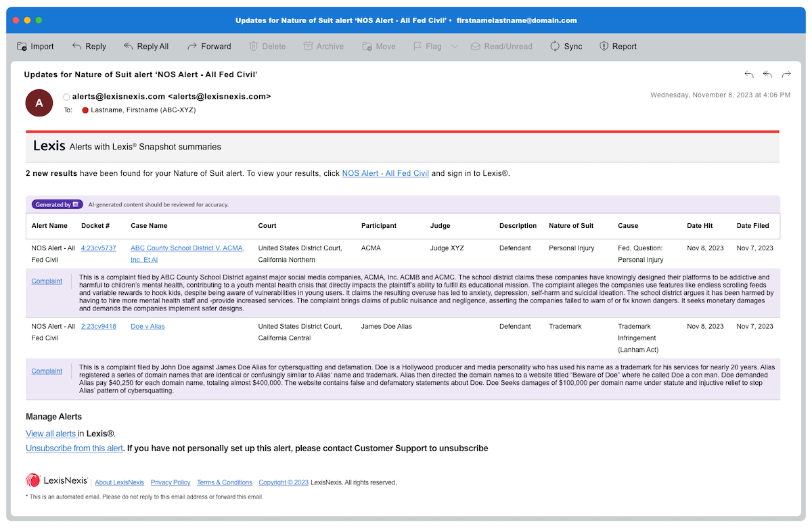The height and width of the screenshot is (529, 812).
Task: Open the Flag dropdown arrow
Action: pos(455,47)
